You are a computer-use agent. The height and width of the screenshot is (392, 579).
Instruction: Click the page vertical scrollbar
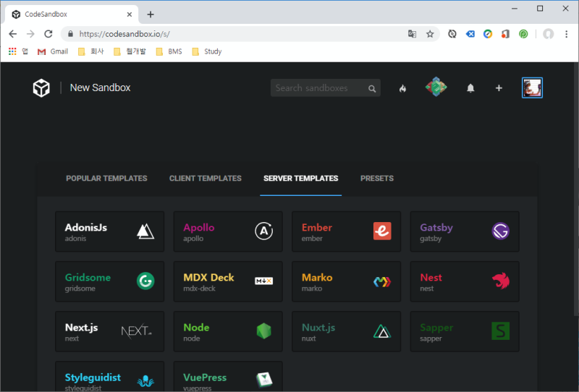click(x=576, y=189)
